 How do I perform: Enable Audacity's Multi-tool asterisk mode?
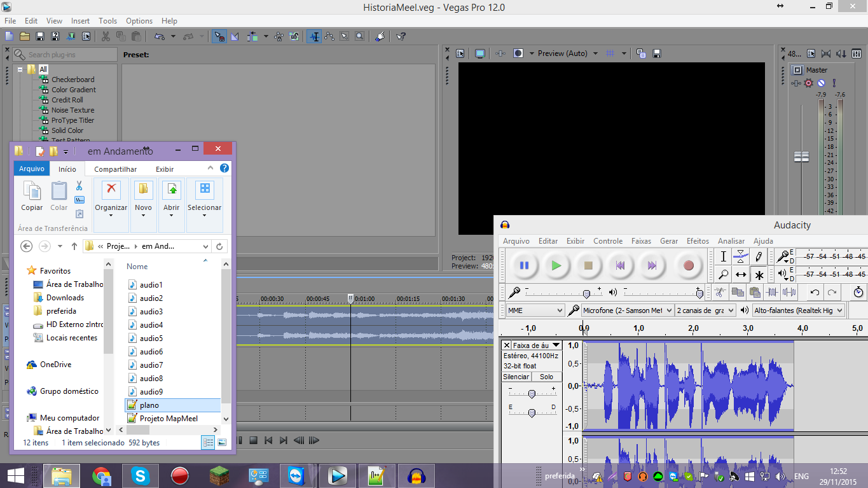[x=759, y=275]
